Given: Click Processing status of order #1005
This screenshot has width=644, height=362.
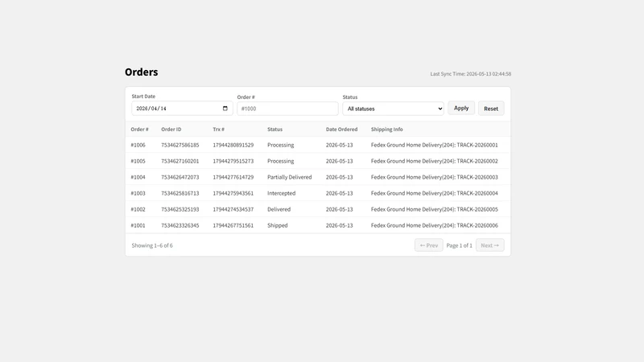Looking at the screenshot, I should tap(280, 161).
